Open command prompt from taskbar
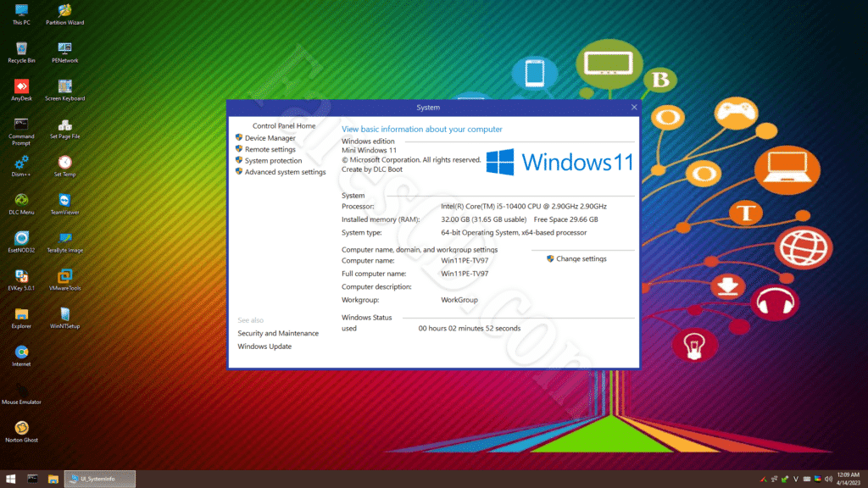The height and width of the screenshot is (488, 868). coord(33,479)
